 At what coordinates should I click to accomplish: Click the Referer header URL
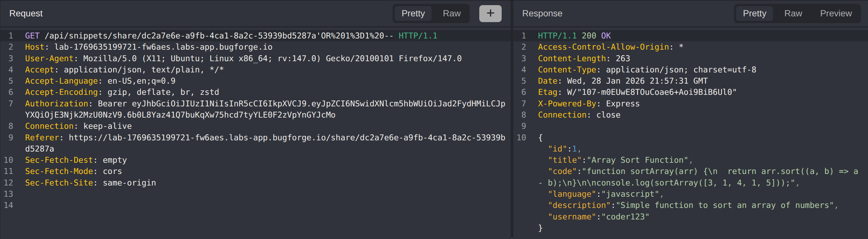(x=286, y=138)
